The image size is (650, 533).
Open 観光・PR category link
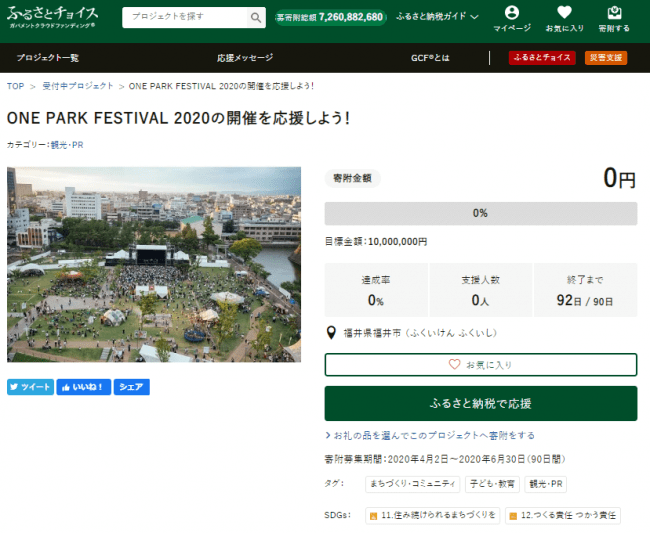[x=67, y=145]
